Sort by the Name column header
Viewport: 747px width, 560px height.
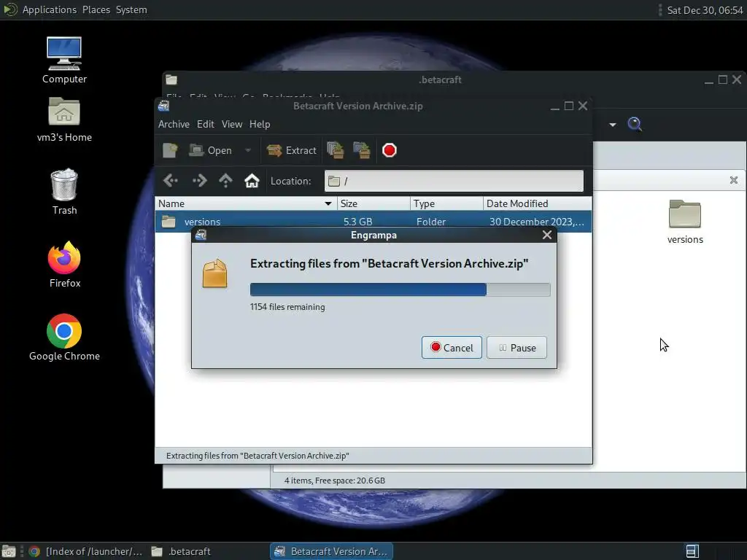(246, 204)
